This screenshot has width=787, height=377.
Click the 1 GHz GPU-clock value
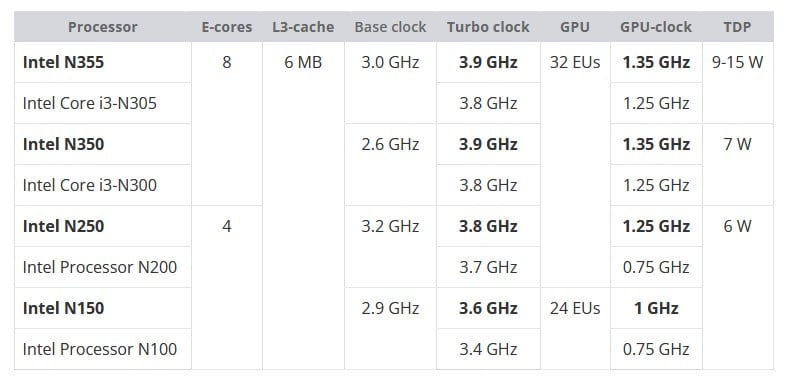click(656, 308)
